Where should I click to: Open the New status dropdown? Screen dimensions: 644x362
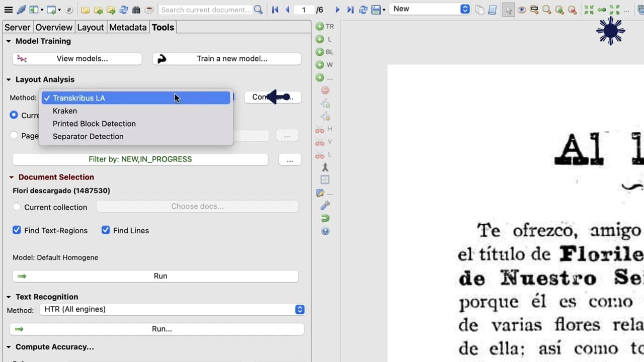[430, 9]
